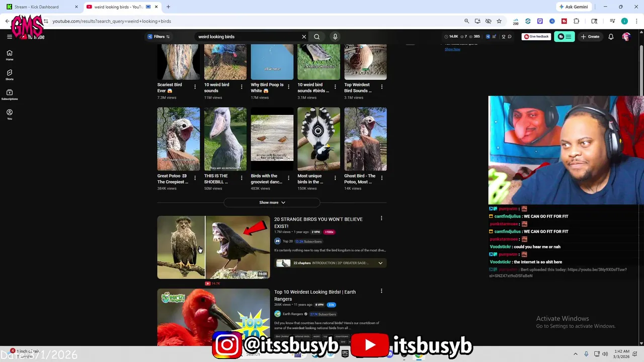Open more options for Ghost Bird short
This screenshot has height=362, width=644.
coord(382,178)
